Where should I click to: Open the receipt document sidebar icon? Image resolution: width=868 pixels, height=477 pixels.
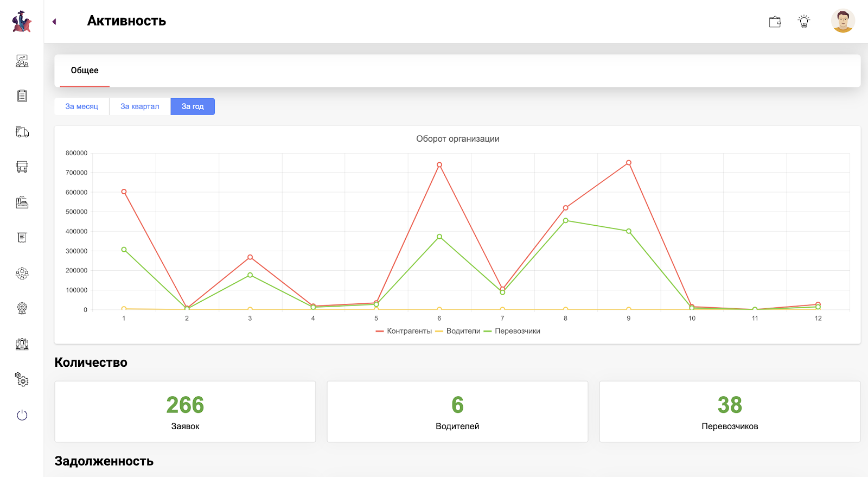[22, 238]
